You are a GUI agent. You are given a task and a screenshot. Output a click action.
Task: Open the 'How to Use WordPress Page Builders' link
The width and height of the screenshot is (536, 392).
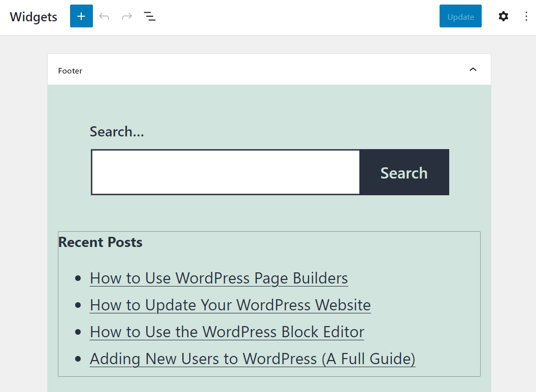219,278
